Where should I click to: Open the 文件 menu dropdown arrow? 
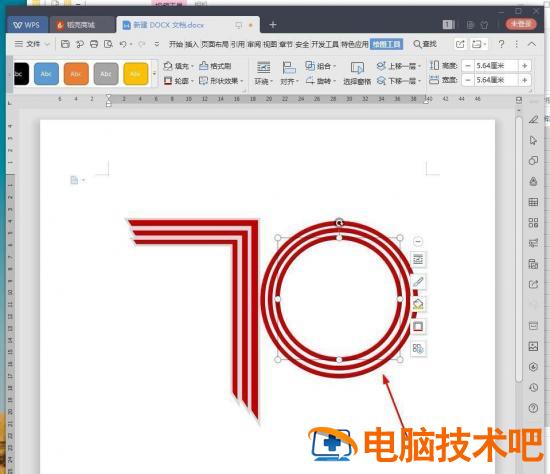47,44
